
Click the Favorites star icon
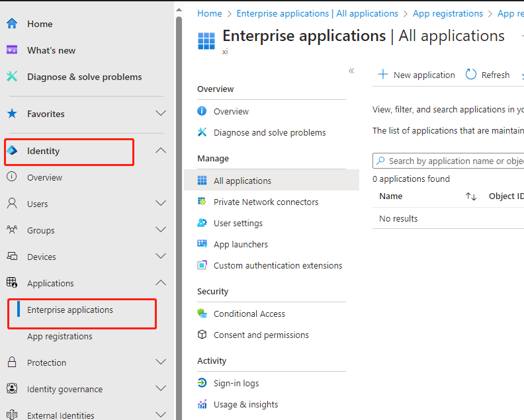pos(12,114)
